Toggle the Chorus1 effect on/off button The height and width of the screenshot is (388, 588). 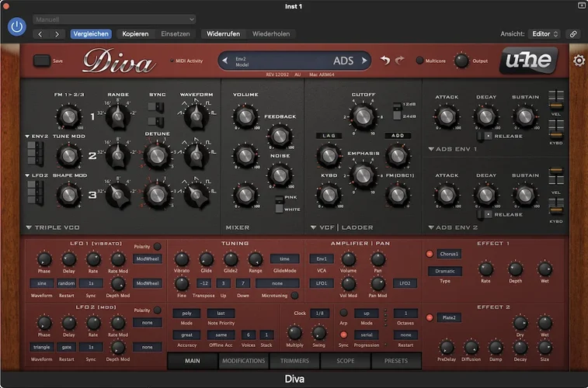428,254
